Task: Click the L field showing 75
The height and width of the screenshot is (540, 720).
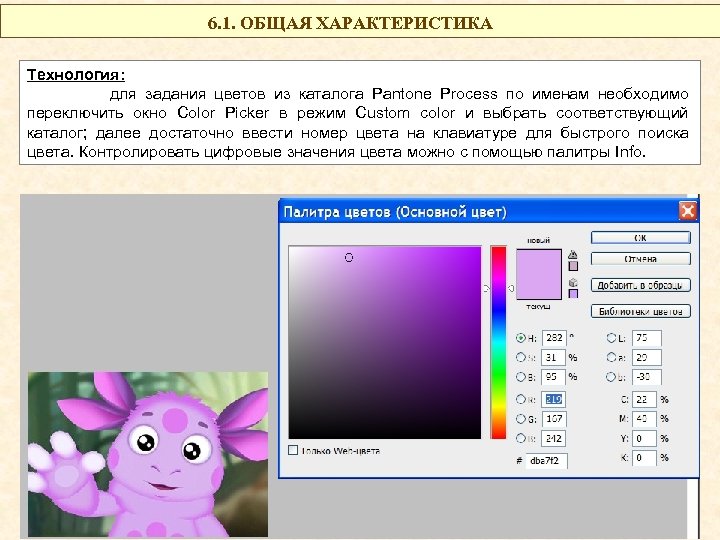Action: (x=647, y=338)
